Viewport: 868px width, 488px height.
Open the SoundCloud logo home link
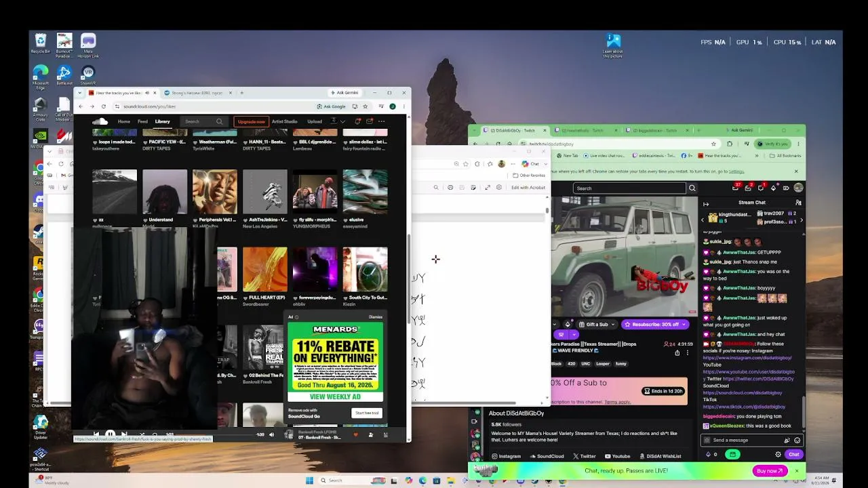pos(100,121)
